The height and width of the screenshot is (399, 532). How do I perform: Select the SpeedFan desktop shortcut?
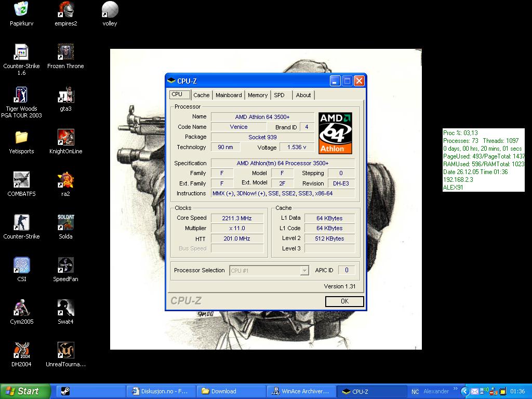[x=65, y=270]
